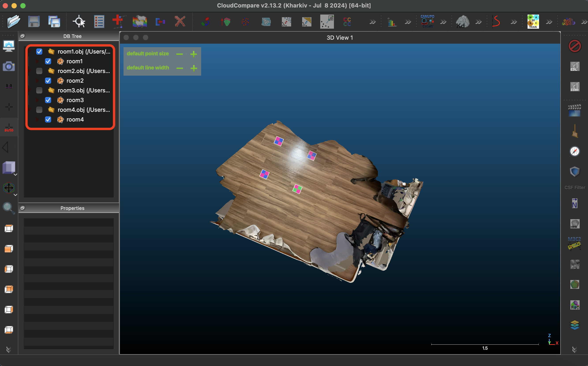The height and width of the screenshot is (366, 588).
Task: Float the Properties panel with its dock icon
Action: pos(22,208)
